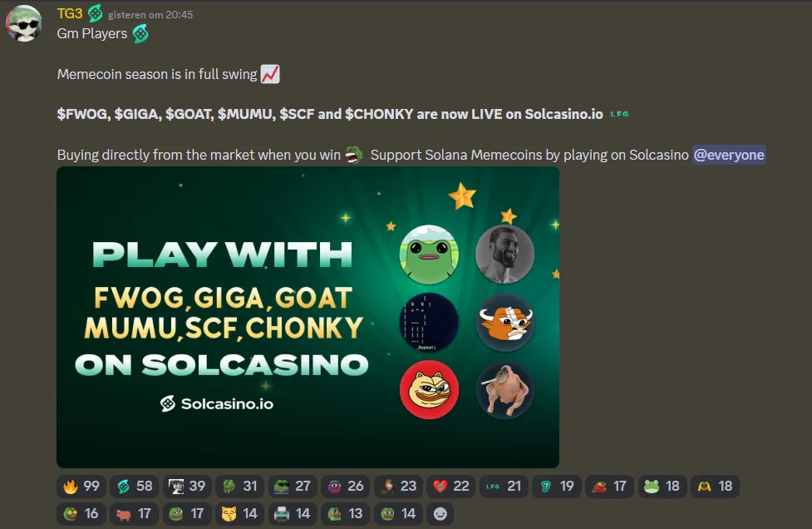
Task: Click the printer reaction with 14
Action: tap(293, 513)
